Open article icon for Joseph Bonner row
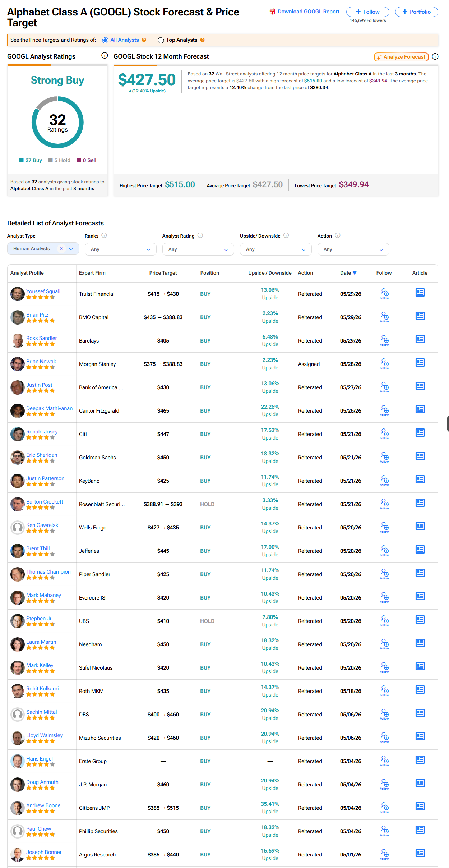 coord(420,853)
